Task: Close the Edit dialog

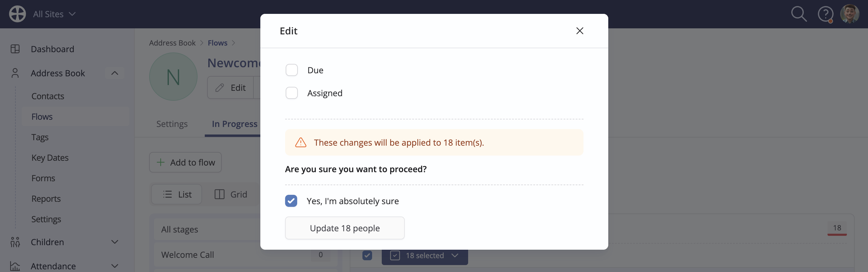Action: tap(580, 31)
